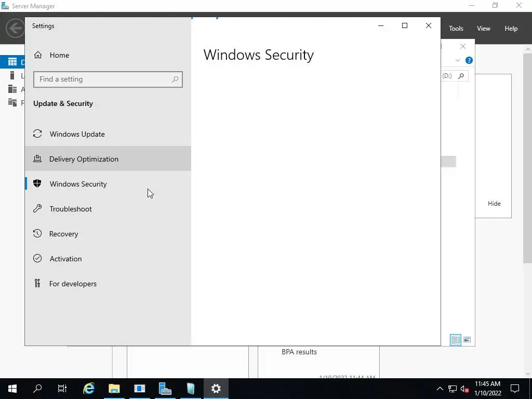532x399 pixels.
Task: Click the Windows Security shield icon
Action: (x=37, y=183)
